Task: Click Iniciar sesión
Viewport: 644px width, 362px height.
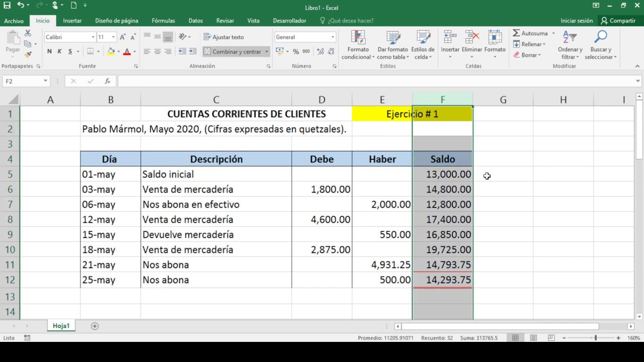Action: (x=577, y=21)
